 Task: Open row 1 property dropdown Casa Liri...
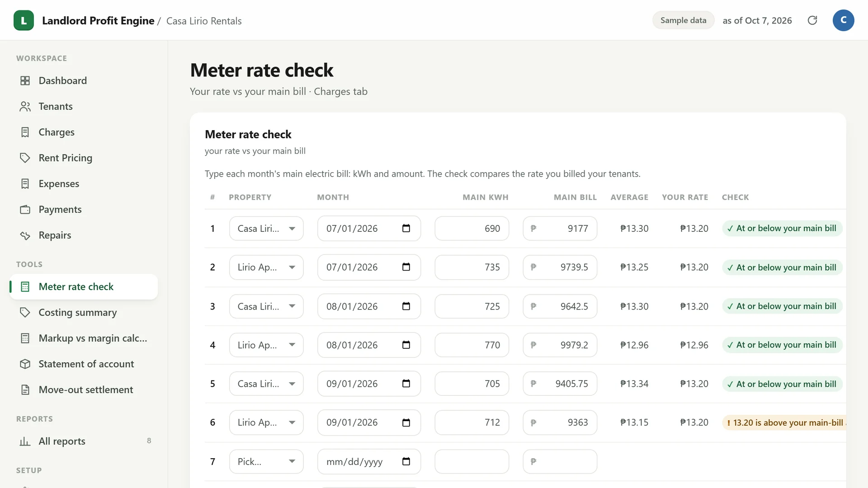point(266,228)
